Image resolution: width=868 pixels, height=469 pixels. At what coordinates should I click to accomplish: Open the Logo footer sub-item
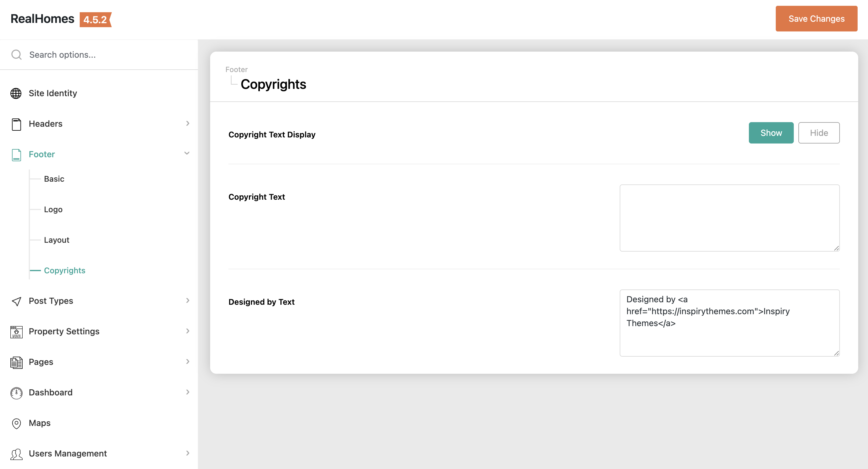click(53, 209)
